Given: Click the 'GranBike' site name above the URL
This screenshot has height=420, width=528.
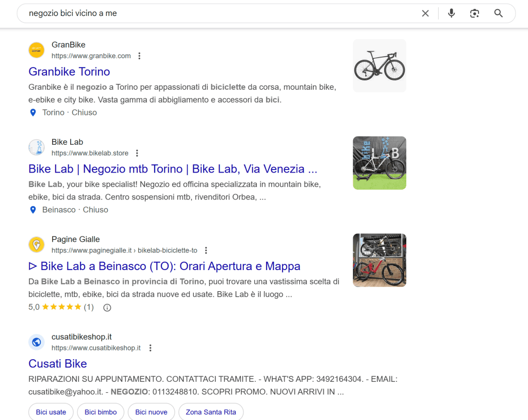Looking at the screenshot, I should pyautogui.click(x=69, y=45).
